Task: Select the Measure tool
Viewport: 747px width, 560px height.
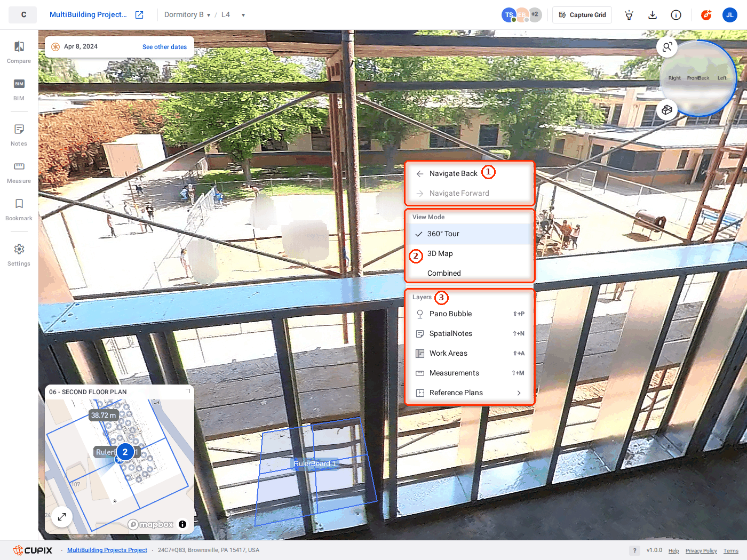Action: 19,172
